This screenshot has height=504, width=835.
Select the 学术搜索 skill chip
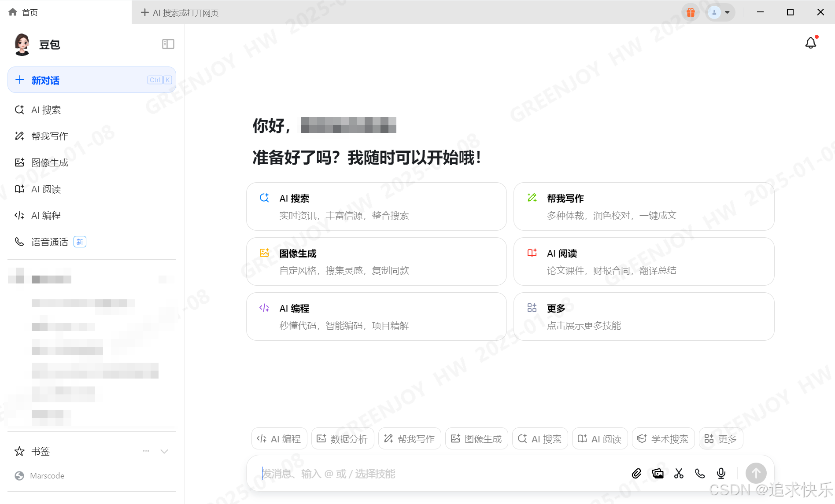[x=663, y=438]
